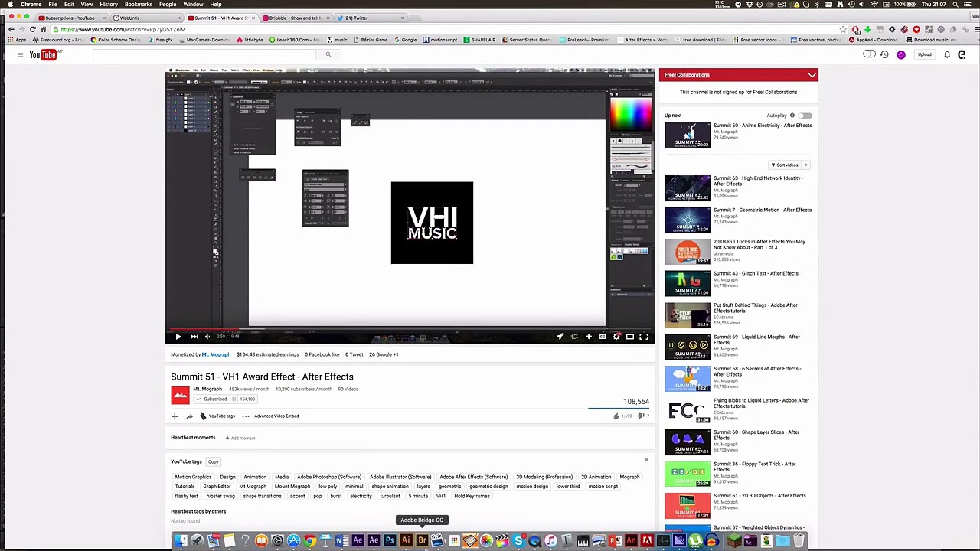This screenshot has height=551, width=980.
Task: Click Add moment link
Action: (240, 438)
